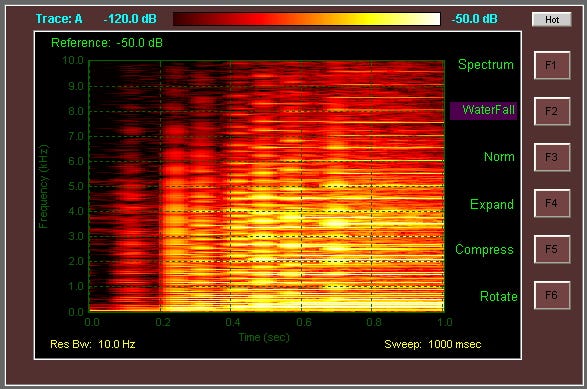Click the Trace: A label

point(59,19)
